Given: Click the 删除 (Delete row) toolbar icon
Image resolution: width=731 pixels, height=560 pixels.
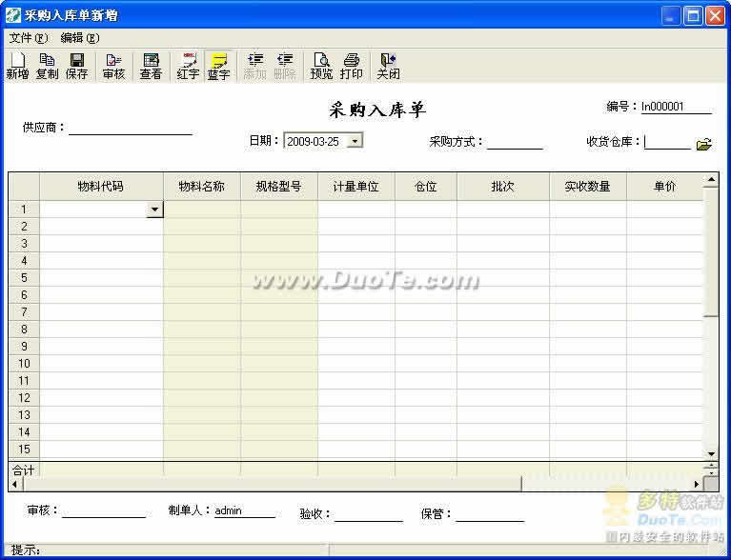Looking at the screenshot, I should click(x=285, y=66).
